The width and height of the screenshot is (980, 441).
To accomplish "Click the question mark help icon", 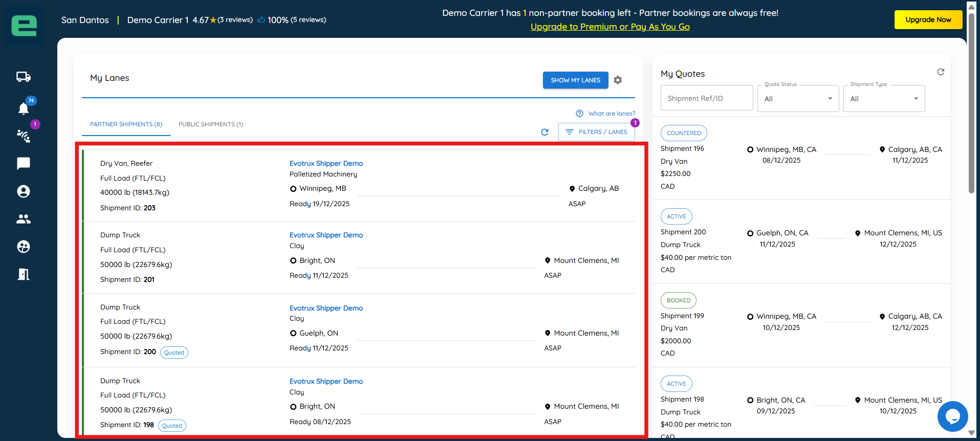I will [x=579, y=114].
